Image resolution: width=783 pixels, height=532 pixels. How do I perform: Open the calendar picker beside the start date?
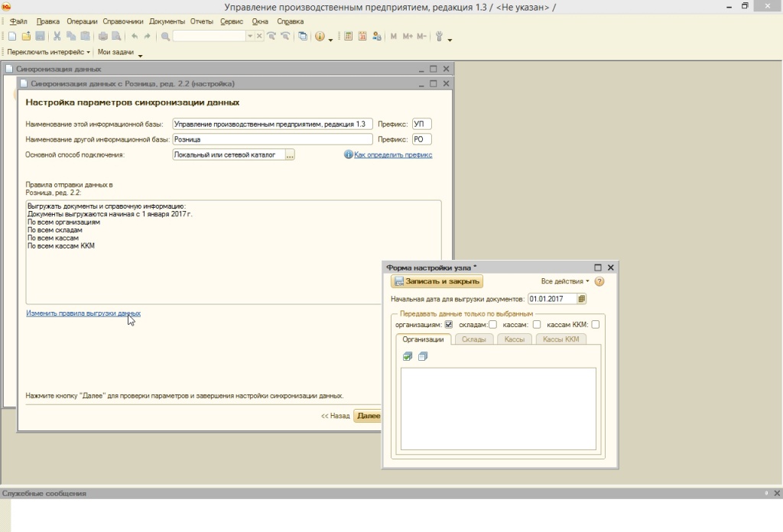pos(582,299)
